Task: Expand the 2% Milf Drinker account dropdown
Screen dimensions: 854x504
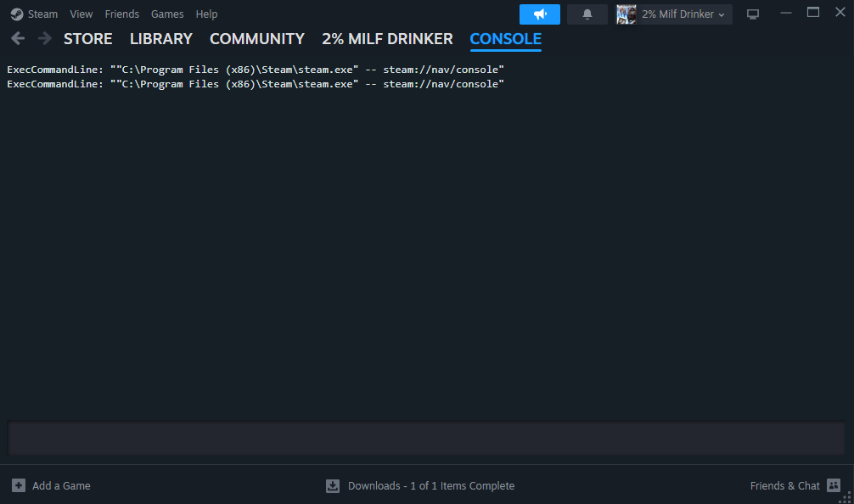Action: (683, 14)
